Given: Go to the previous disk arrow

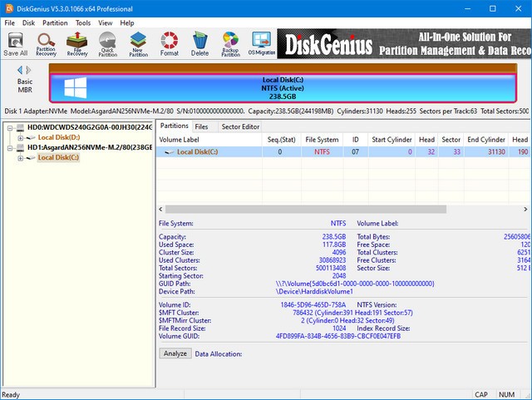Looking at the screenshot, I should [19, 70].
